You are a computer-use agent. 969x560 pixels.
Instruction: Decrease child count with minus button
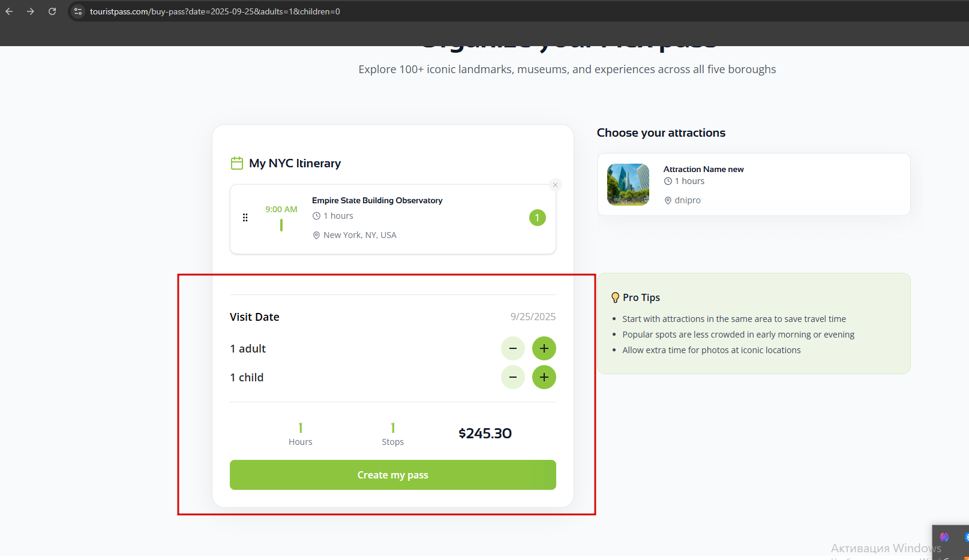[x=513, y=377]
